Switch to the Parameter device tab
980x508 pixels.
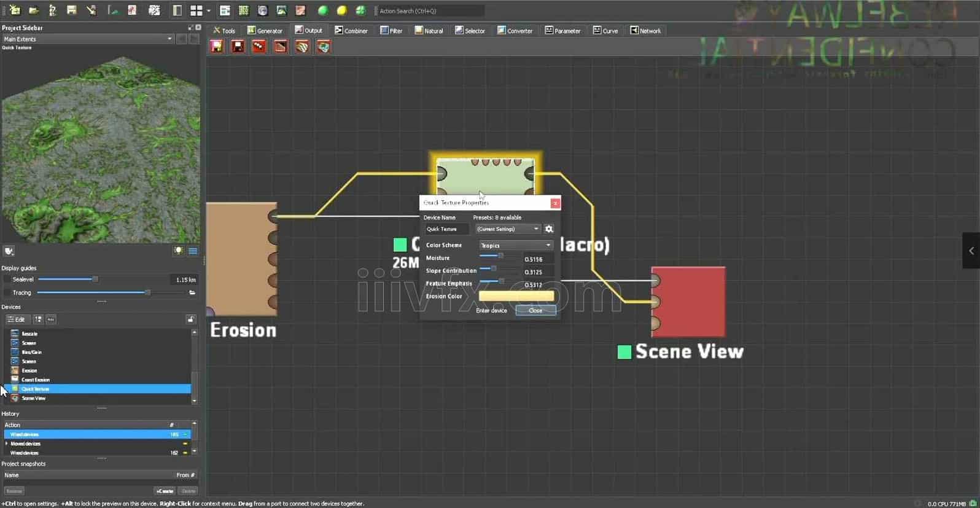[562, 30]
